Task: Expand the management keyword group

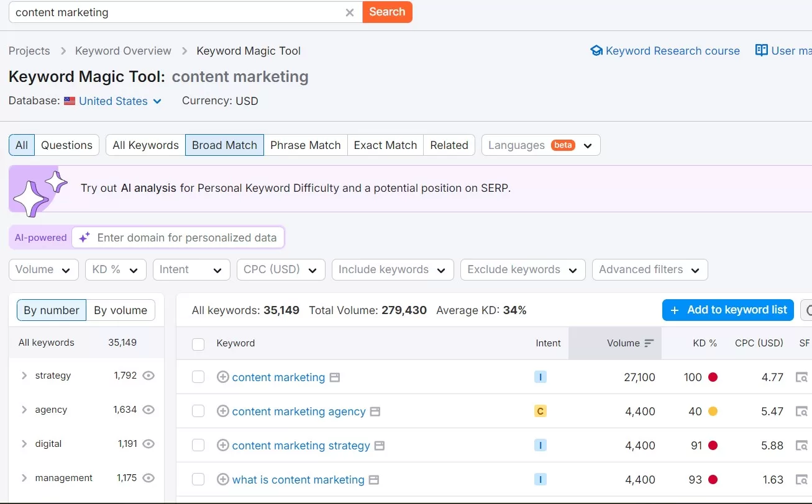Action: click(24, 478)
